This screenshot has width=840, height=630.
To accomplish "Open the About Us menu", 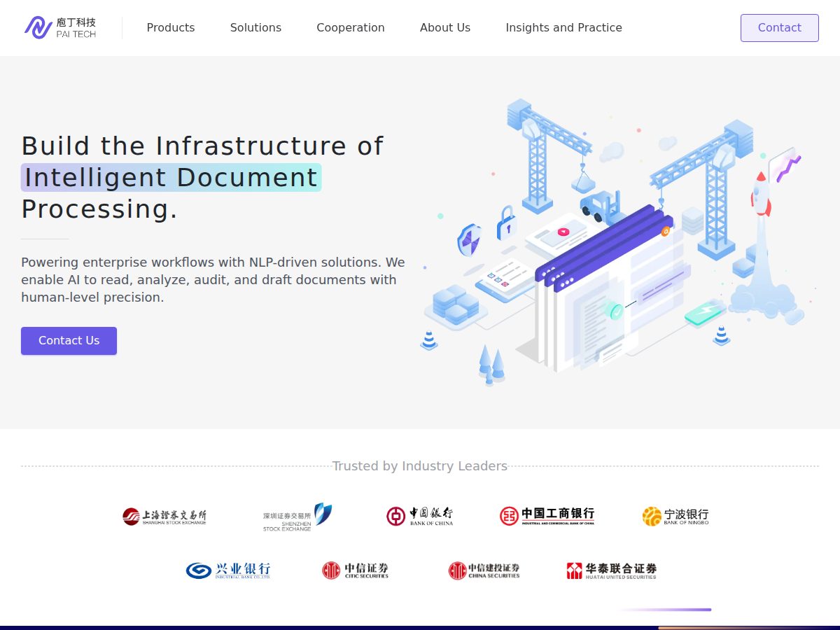I will [x=445, y=27].
